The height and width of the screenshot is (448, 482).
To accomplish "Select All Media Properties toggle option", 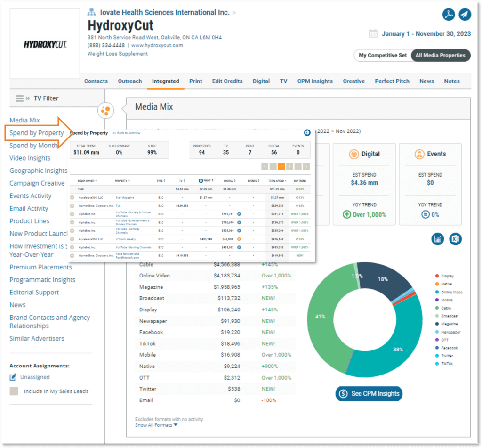I will (441, 56).
